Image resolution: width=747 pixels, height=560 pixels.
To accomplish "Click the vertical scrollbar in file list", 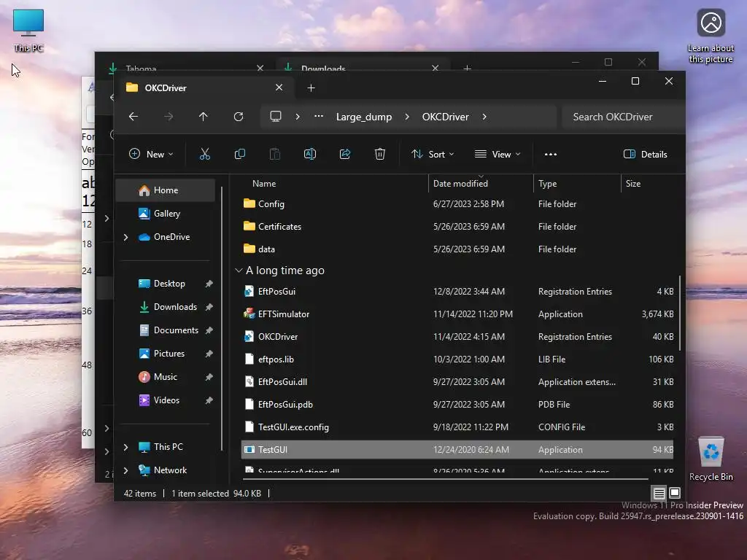I will tap(680, 313).
